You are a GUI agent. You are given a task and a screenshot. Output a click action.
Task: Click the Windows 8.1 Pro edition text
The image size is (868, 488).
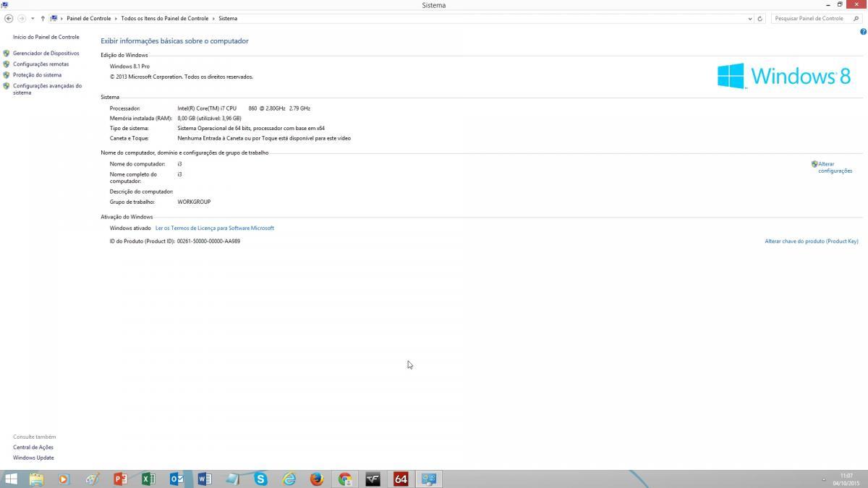pyautogui.click(x=129, y=66)
